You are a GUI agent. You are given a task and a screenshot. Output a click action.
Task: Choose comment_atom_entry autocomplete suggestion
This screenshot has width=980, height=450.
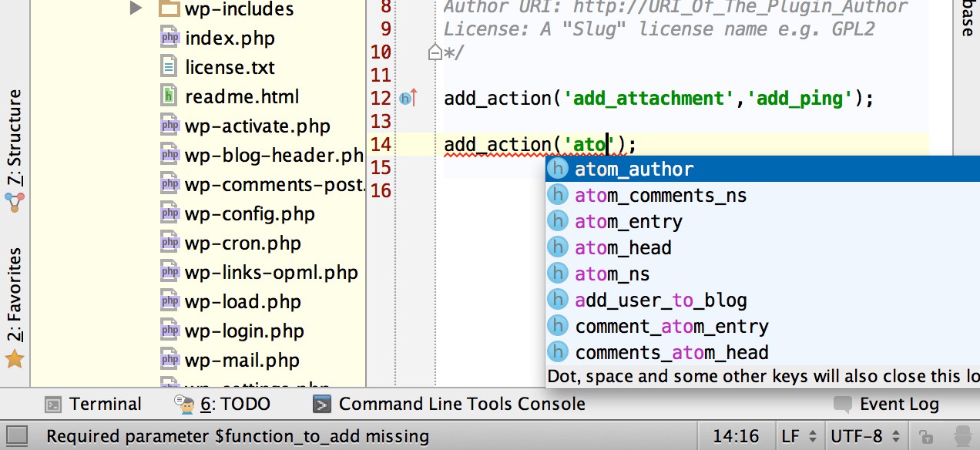pos(672,326)
